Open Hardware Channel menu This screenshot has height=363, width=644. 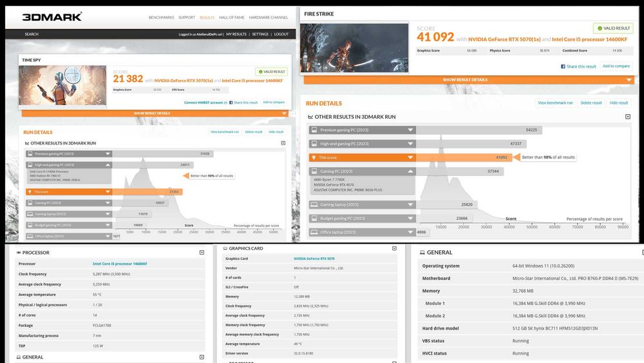click(x=268, y=17)
